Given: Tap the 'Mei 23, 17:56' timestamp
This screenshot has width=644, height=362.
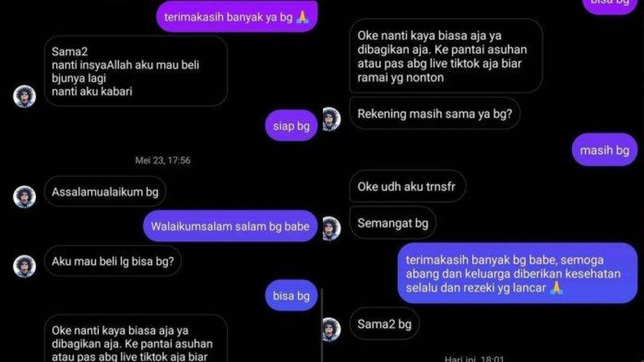Looking at the screenshot, I should pyautogui.click(x=163, y=160).
